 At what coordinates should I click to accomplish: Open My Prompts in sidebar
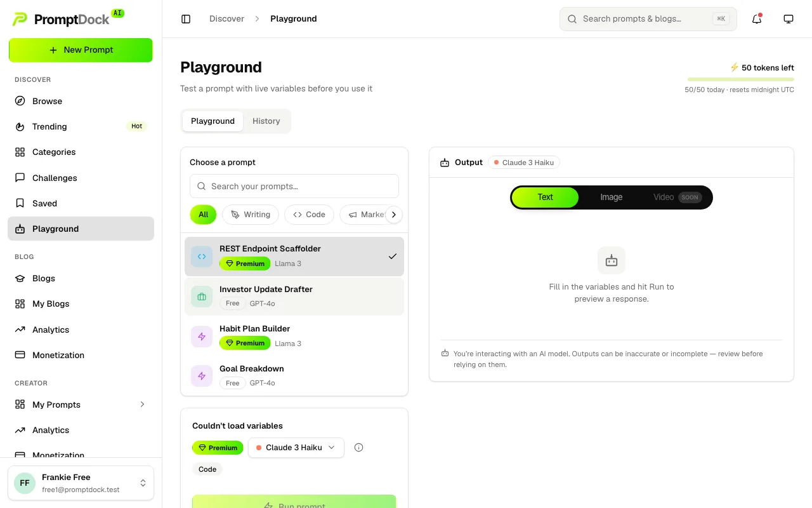[81, 404]
